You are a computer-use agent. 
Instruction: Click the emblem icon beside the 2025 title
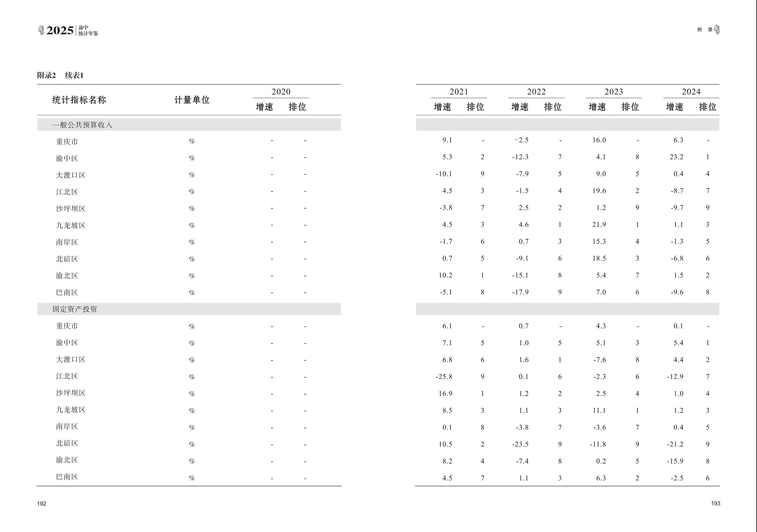pyautogui.click(x=41, y=30)
